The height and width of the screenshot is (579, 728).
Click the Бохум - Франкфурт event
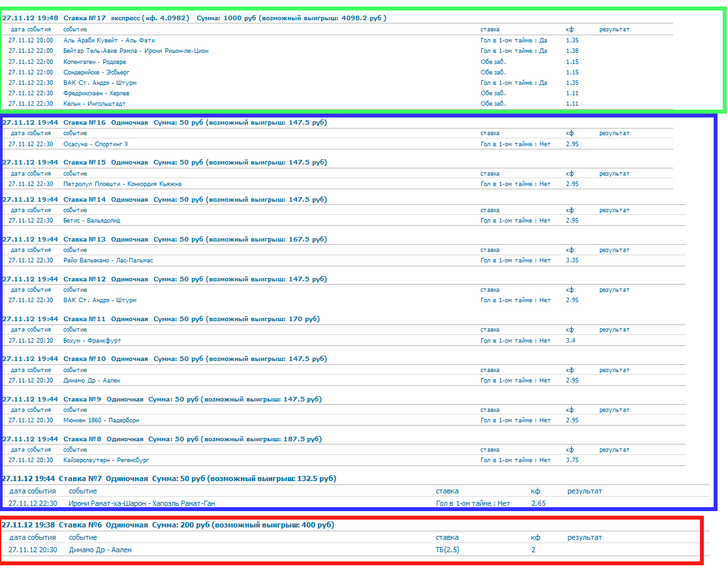tap(93, 341)
